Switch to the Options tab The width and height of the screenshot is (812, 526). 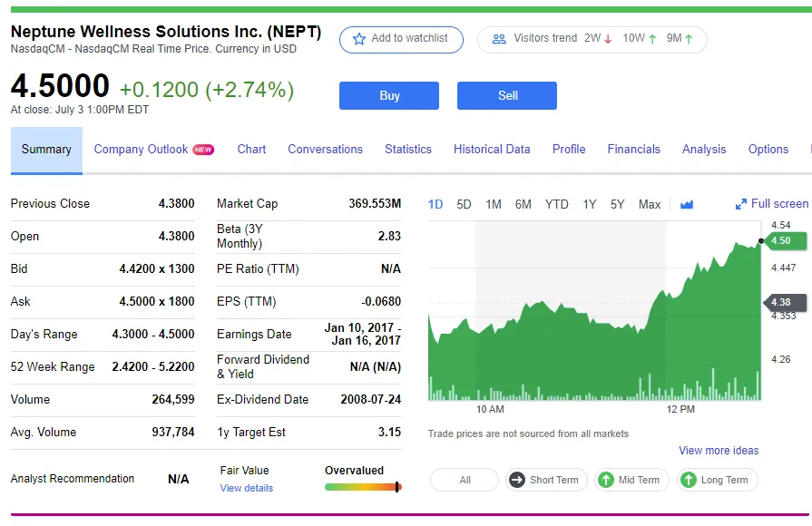768,150
